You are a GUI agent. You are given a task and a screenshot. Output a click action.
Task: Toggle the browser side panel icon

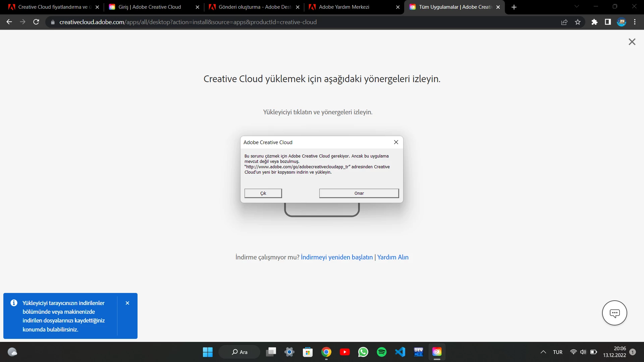(608, 22)
